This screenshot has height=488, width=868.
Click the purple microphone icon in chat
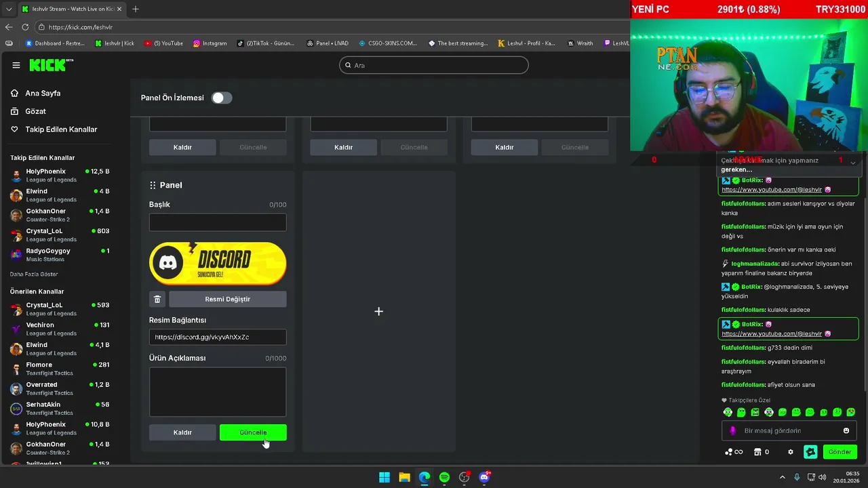point(732,430)
